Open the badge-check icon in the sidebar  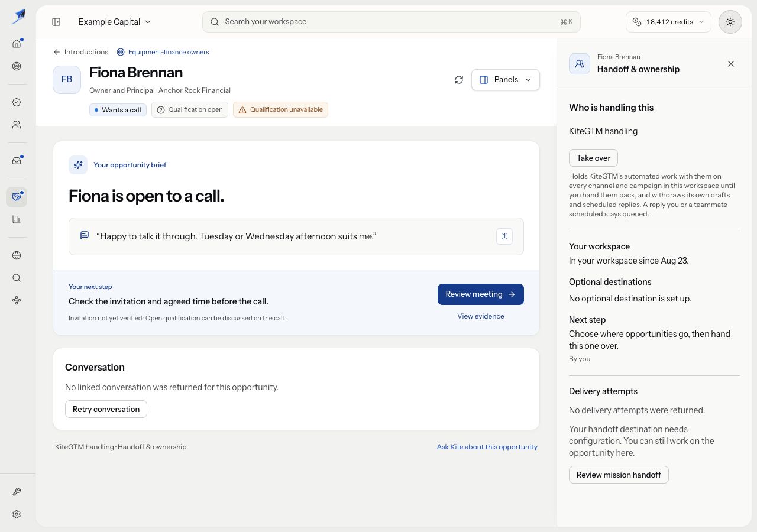[17, 102]
